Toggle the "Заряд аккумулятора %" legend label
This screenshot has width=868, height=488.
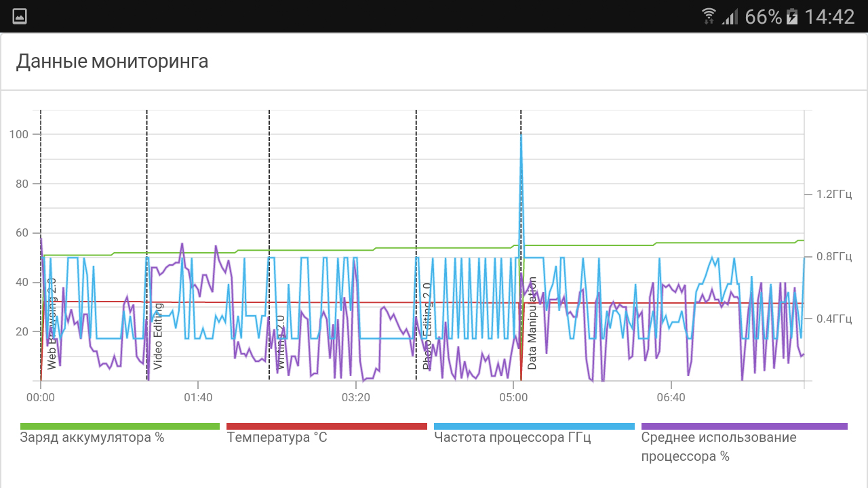click(x=92, y=438)
